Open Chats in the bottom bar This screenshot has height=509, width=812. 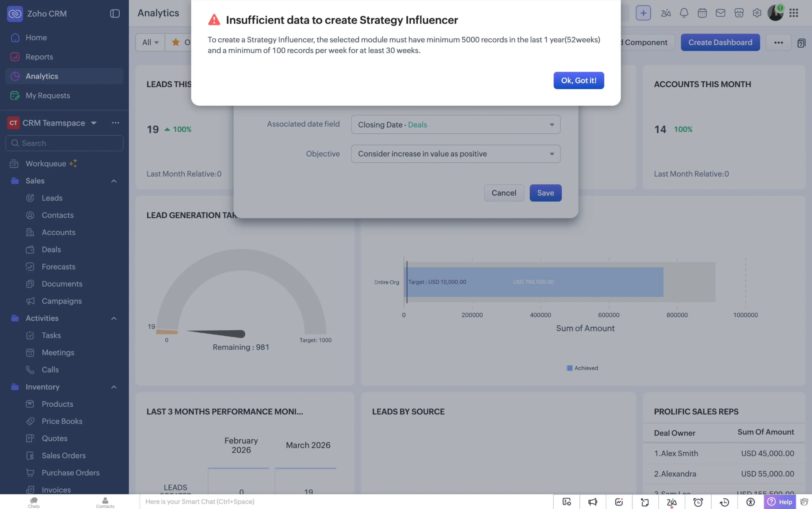[34, 502]
